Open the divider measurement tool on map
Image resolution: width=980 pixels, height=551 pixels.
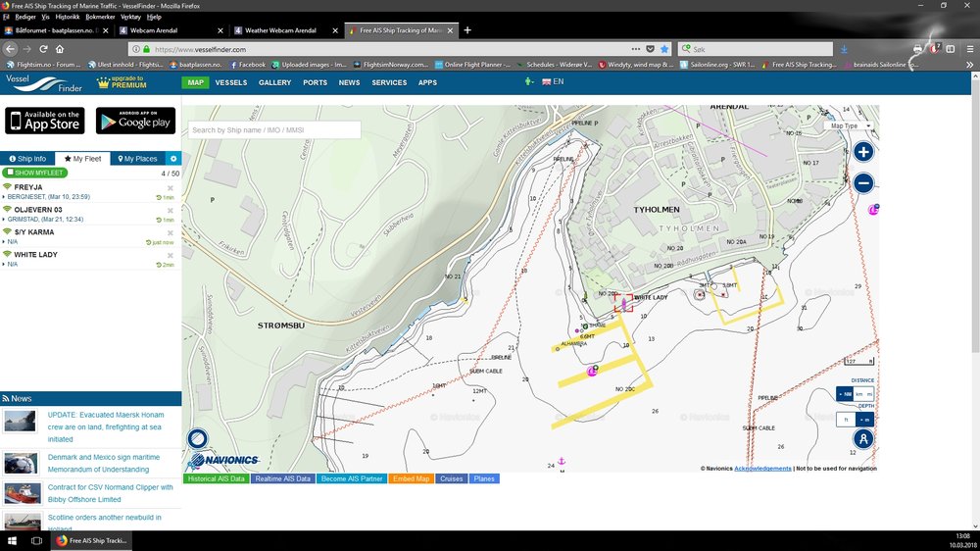click(863, 439)
